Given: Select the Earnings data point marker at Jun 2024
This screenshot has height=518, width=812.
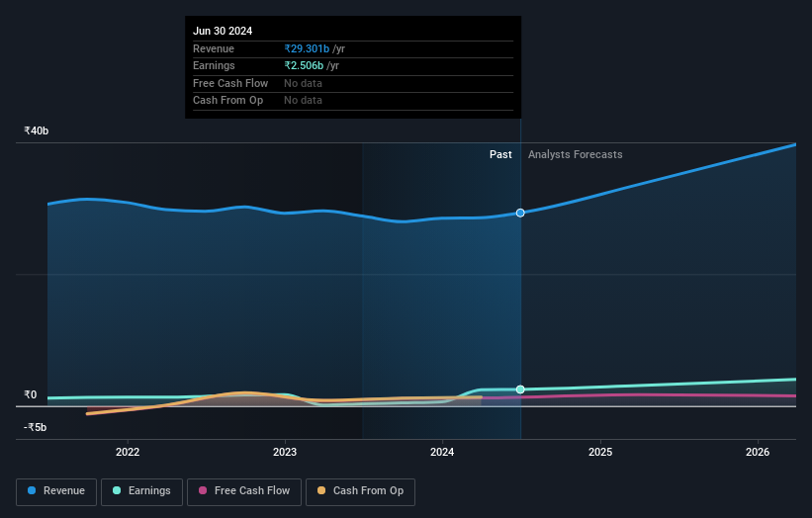Looking at the screenshot, I should 520,389.
